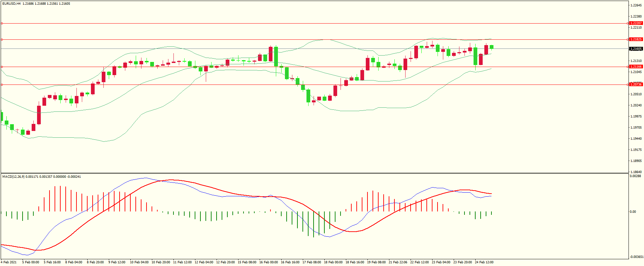Viewport: 644px width, 266px height.
Task: Click time axis label 4 Feb 2021
Action: point(9,262)
